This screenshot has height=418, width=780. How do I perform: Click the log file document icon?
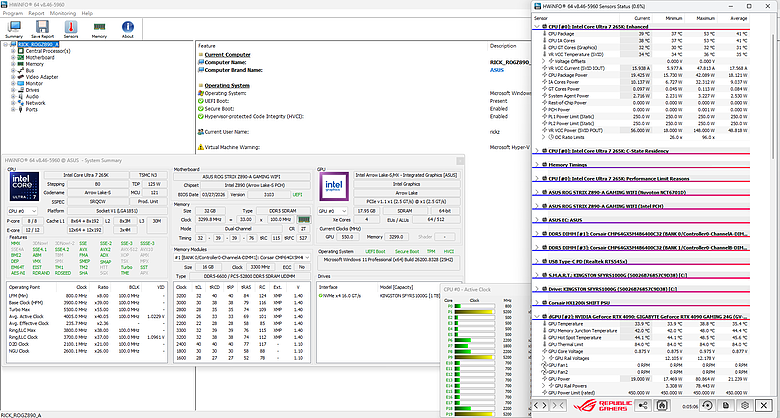pos(726,406)
